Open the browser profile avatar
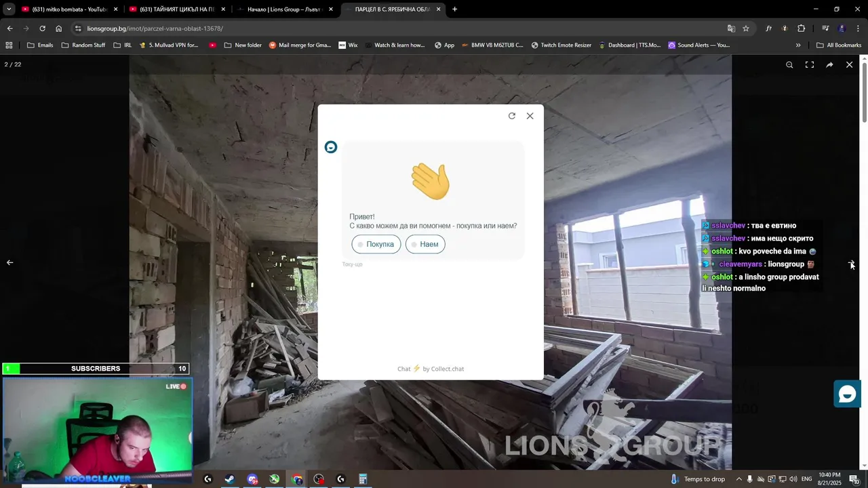 [842, 28]
